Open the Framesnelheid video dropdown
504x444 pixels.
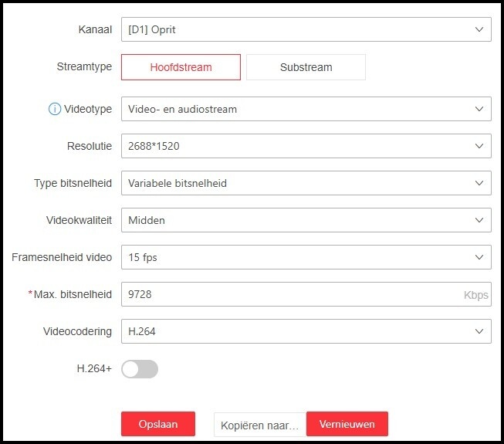[x=306, y=257]
